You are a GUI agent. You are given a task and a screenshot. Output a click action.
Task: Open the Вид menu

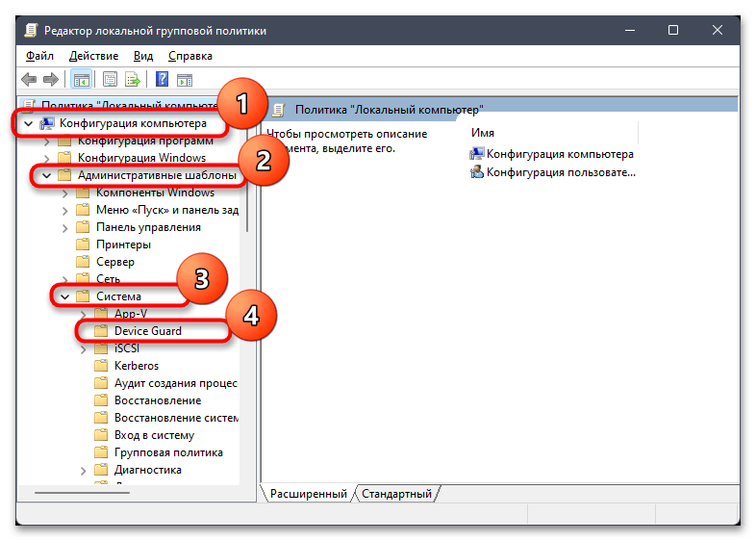[x=143, y=56]
